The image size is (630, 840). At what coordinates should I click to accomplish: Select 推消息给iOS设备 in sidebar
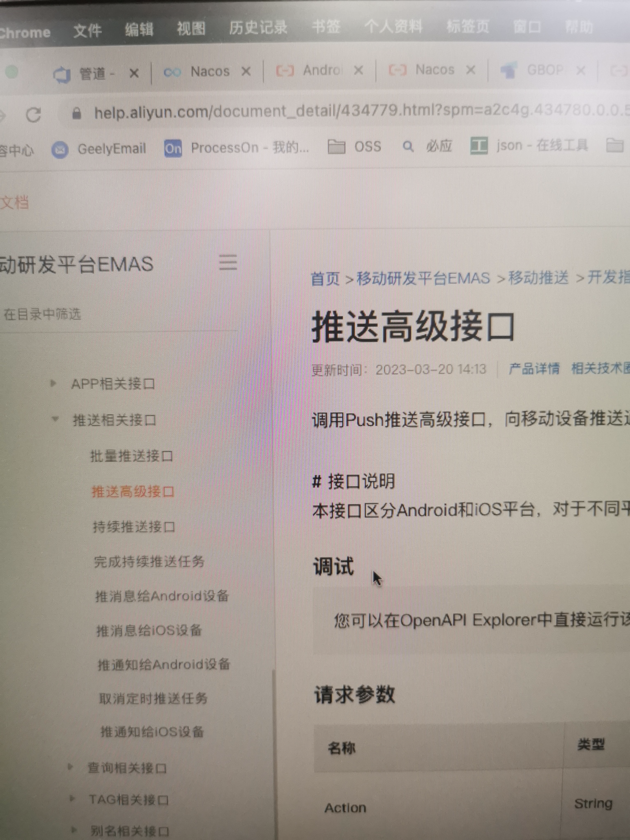149,630
